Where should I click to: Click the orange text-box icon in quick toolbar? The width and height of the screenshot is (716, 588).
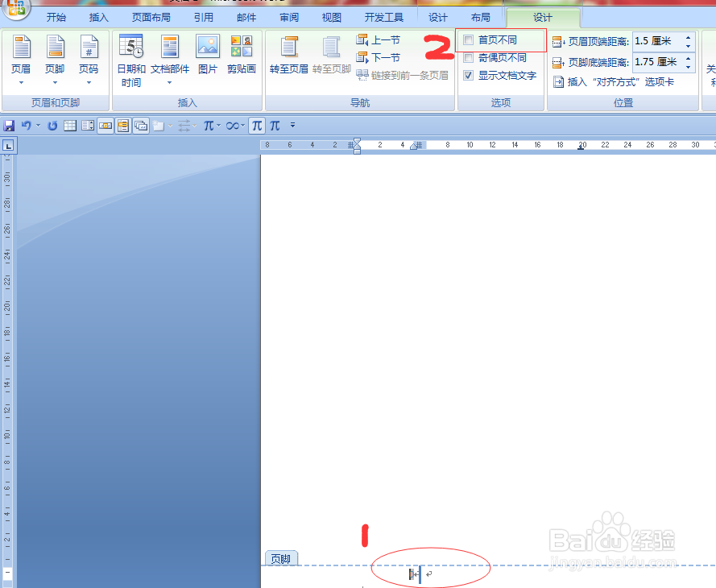click(x=106, y=126)
